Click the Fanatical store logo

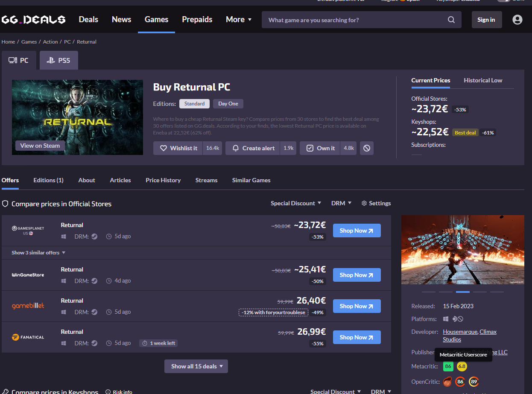pyautogui.click(x=28, y=337)
